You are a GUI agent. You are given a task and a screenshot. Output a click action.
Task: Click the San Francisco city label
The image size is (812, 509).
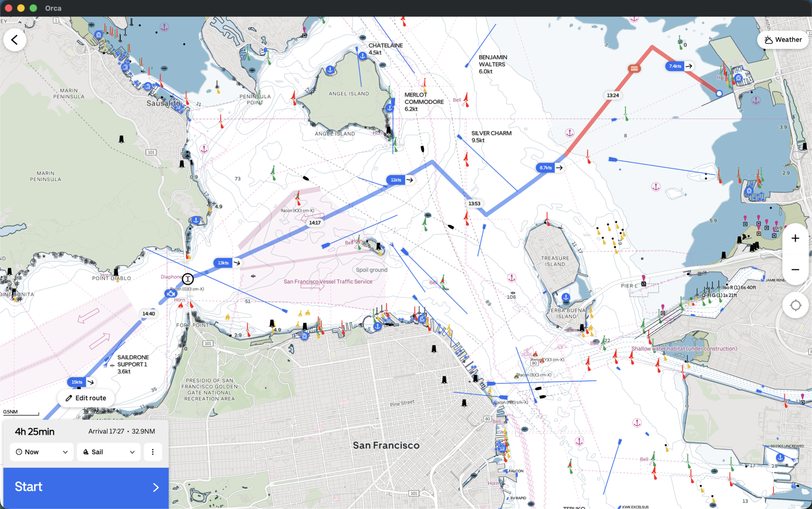(386, 445)
